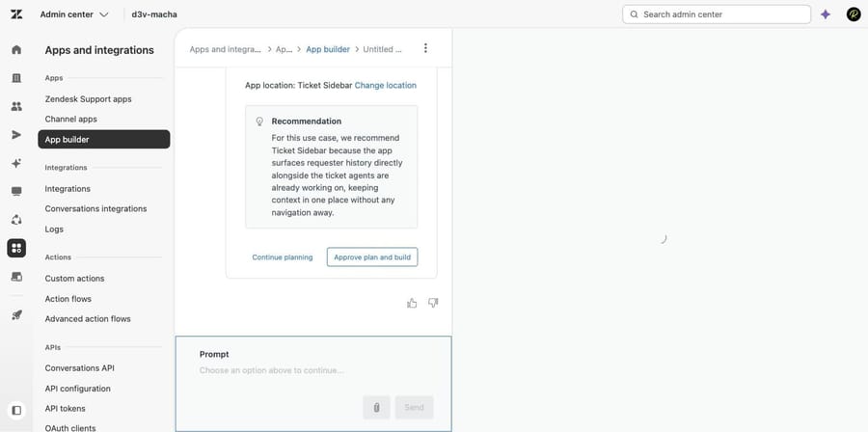Open the devices icon below the apps icon

point(16,276)
